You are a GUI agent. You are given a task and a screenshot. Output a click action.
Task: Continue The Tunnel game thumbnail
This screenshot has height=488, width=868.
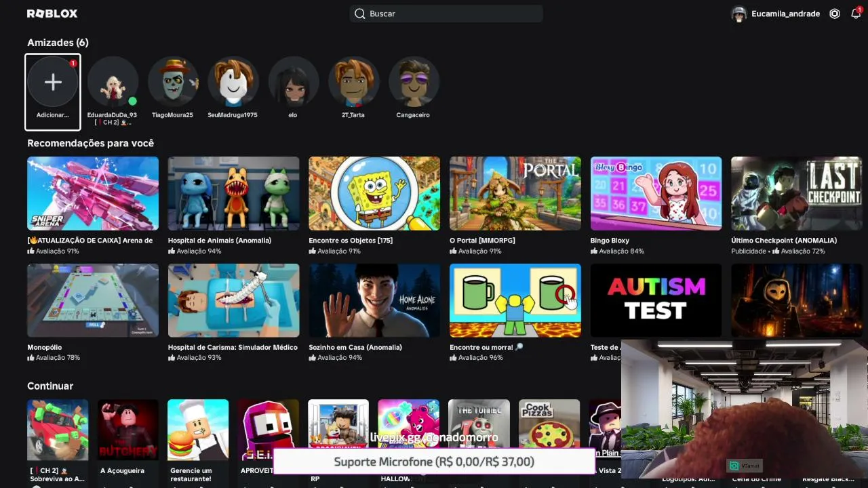click(479, 423)
